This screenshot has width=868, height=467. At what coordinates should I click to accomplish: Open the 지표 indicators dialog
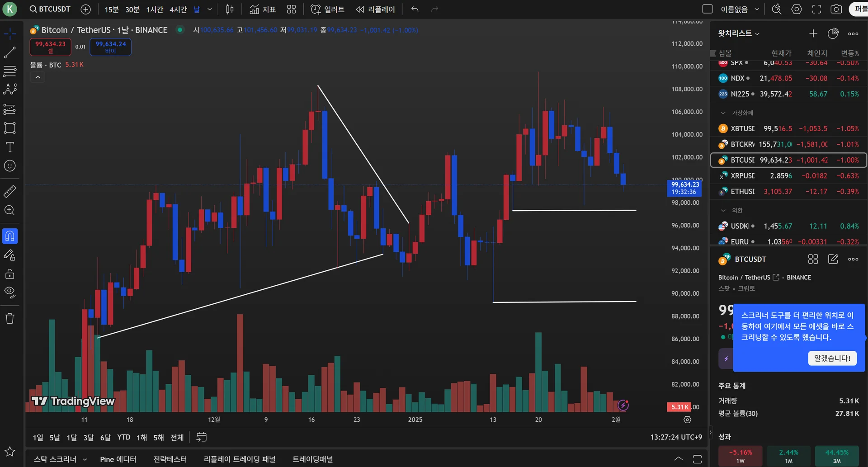tap(263, 9)
